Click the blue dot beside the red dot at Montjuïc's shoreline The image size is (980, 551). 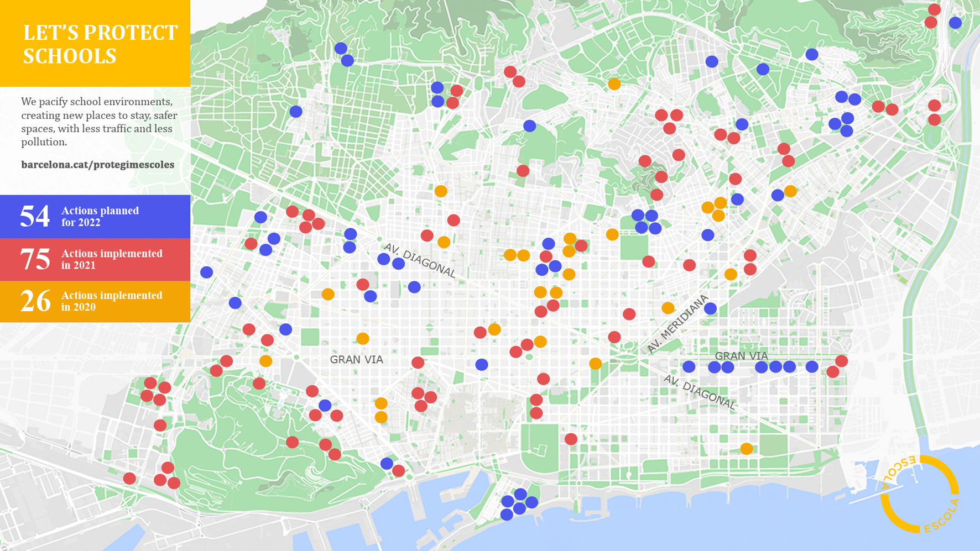(387, 463)
